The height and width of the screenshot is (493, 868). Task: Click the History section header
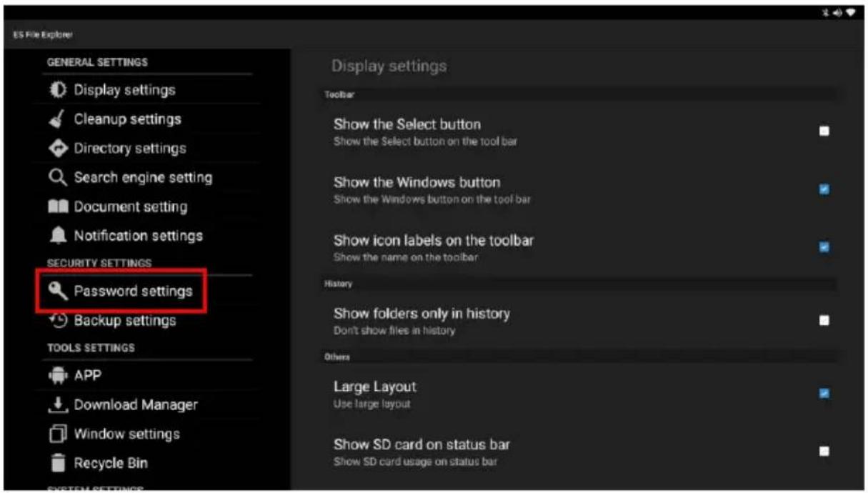coord(339,284)
